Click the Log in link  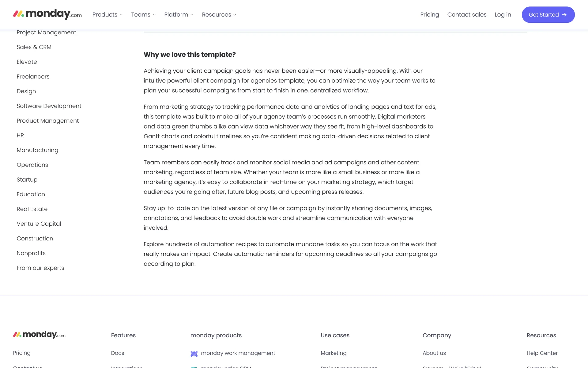pyautogui.click(x=503, y=15)
